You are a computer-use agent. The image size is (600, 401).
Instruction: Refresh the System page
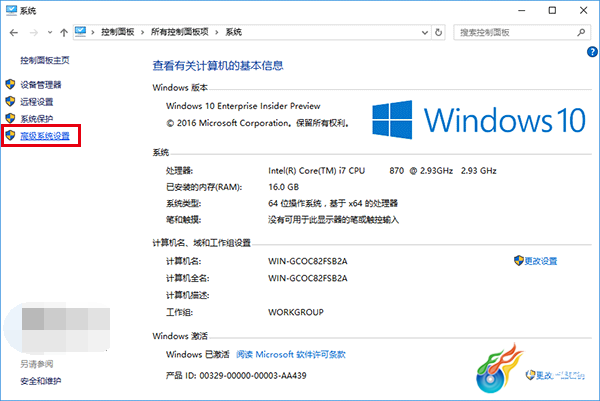tap(439, 33)
